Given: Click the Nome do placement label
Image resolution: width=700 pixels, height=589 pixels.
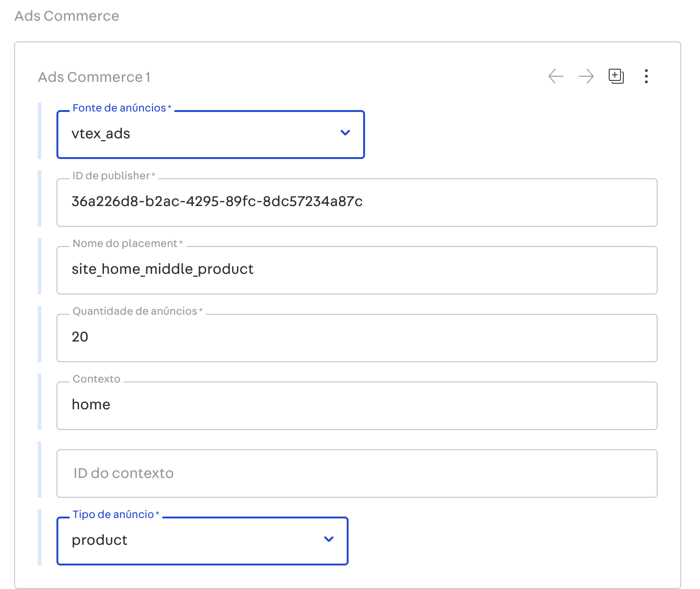Looking at the screenshot, I should (125, 244).
